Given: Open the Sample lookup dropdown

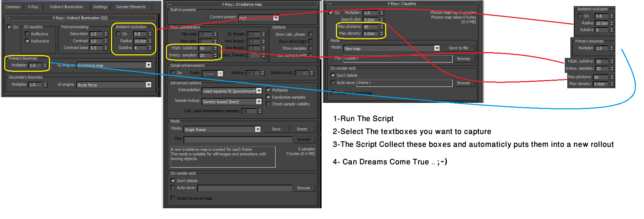Looking at the screenshot, I should (232, 102).
